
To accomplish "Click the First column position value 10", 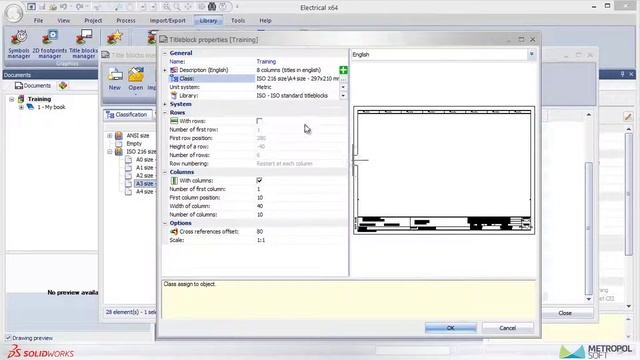I will (260, 198).
